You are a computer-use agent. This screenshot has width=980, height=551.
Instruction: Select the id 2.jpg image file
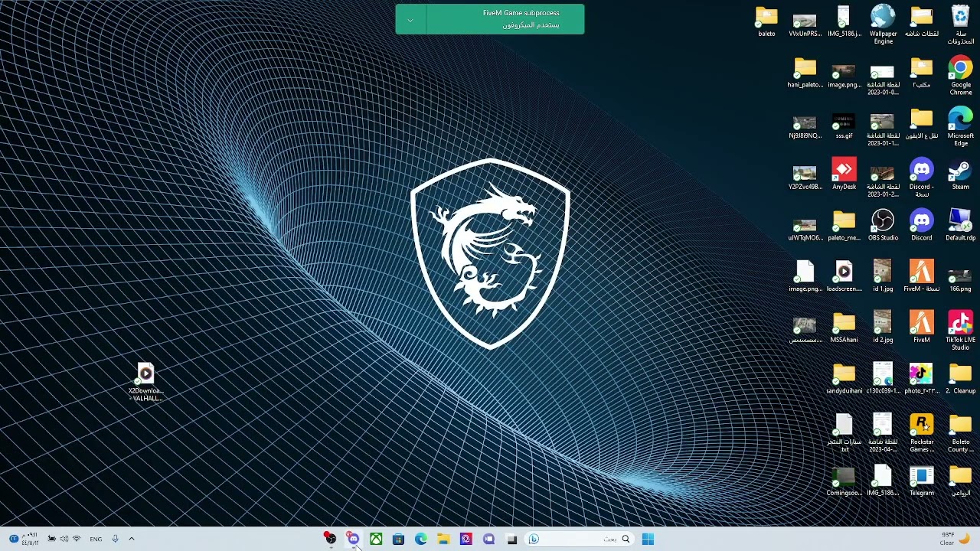(883, 327)
